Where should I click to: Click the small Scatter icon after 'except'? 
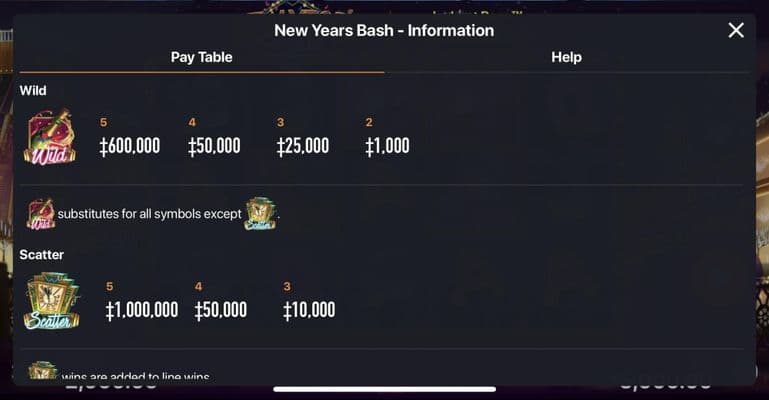coord(260,214)
